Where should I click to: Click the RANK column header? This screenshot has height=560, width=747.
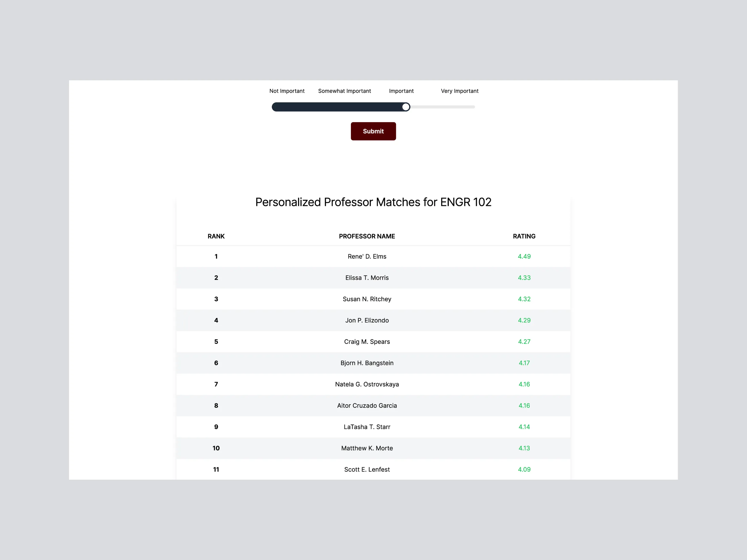click(x=216, y=236)
